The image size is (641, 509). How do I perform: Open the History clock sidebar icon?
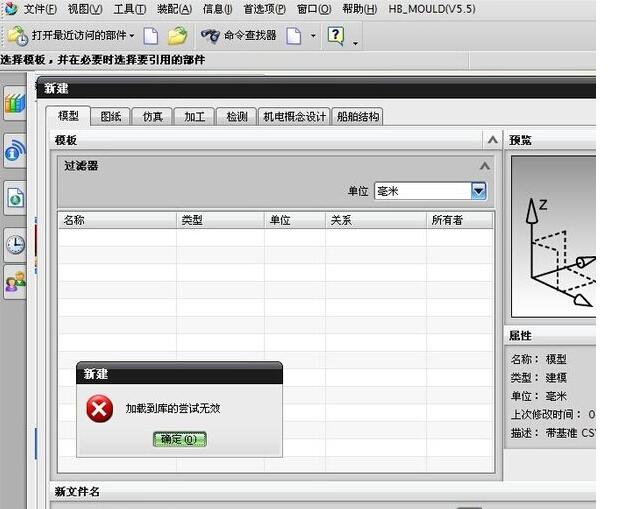point(15,244)
